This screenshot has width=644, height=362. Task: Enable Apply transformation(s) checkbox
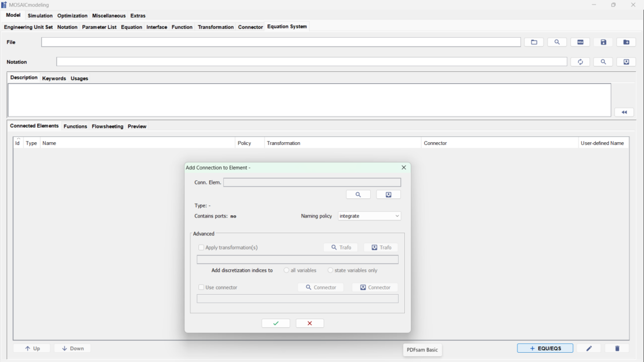(x=201, y=247)
